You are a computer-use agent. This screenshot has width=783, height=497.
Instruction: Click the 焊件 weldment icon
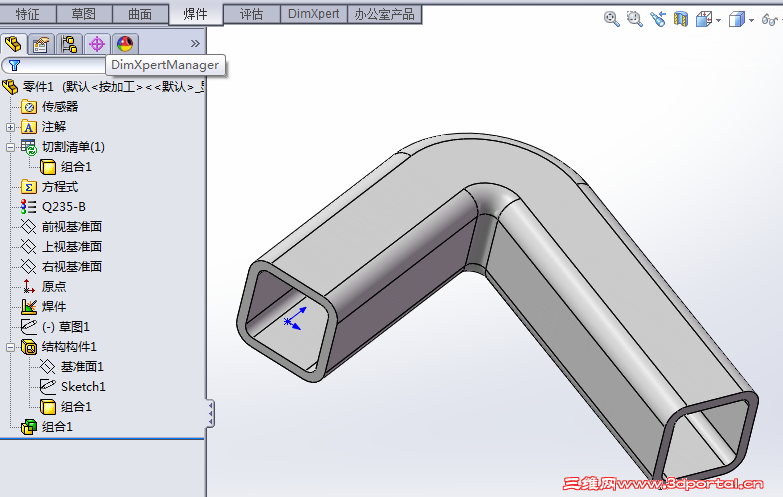click(x=29, y=307)
